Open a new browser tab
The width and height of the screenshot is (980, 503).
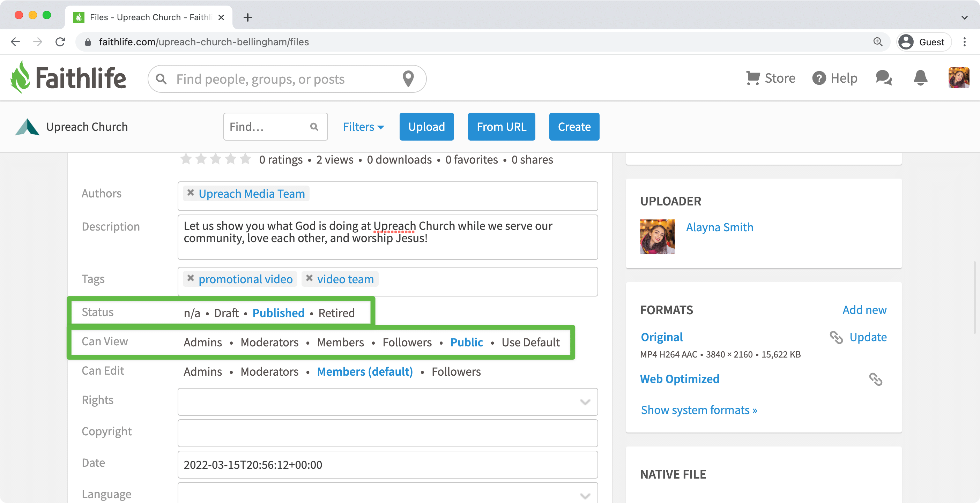[x=248, y=17]
